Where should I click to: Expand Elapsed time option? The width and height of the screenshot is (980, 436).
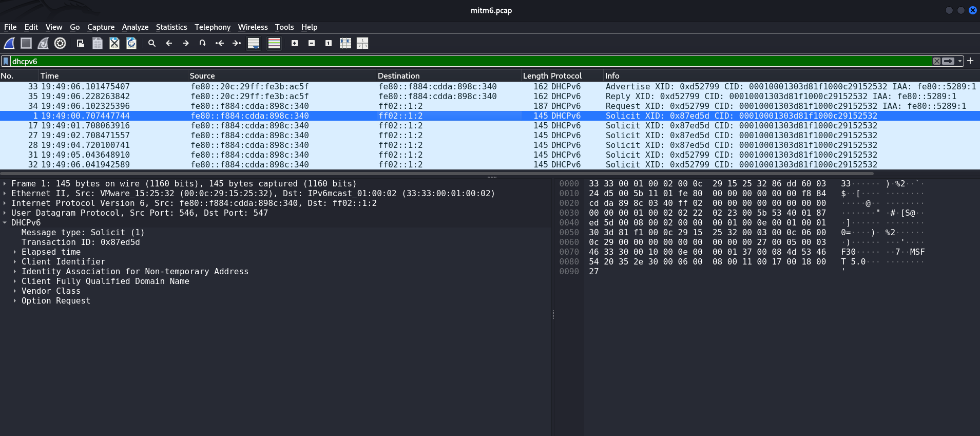click(x=14, y=252)
